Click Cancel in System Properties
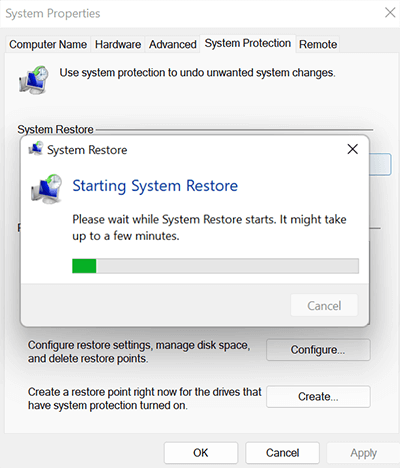400x468 pixels. coord(282,453)
